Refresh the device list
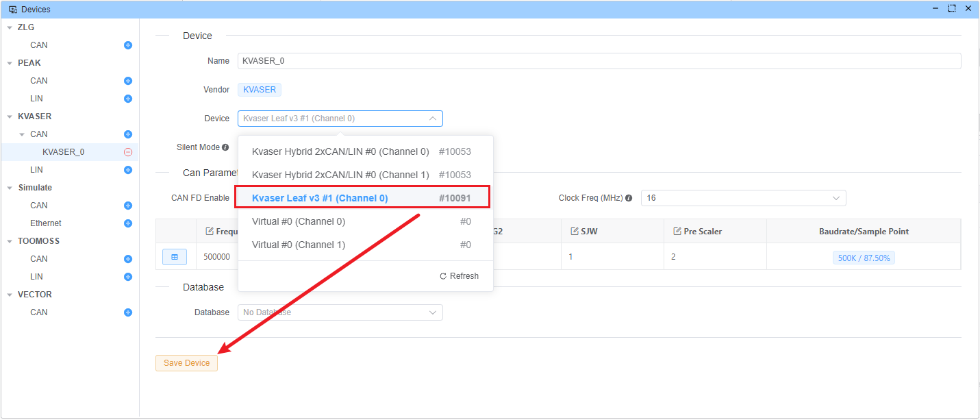This screenshot has width=980, height=420. click(459, 276)
